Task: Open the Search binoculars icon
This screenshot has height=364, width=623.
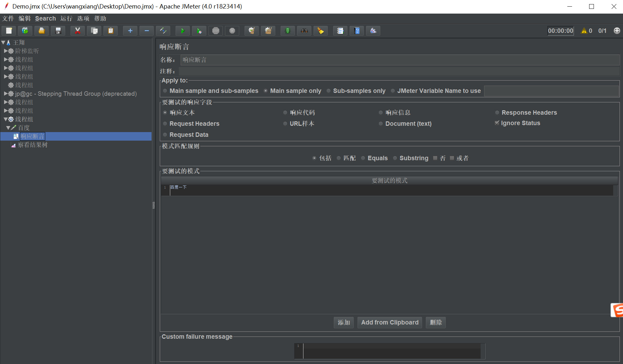Action: (304, 31)
